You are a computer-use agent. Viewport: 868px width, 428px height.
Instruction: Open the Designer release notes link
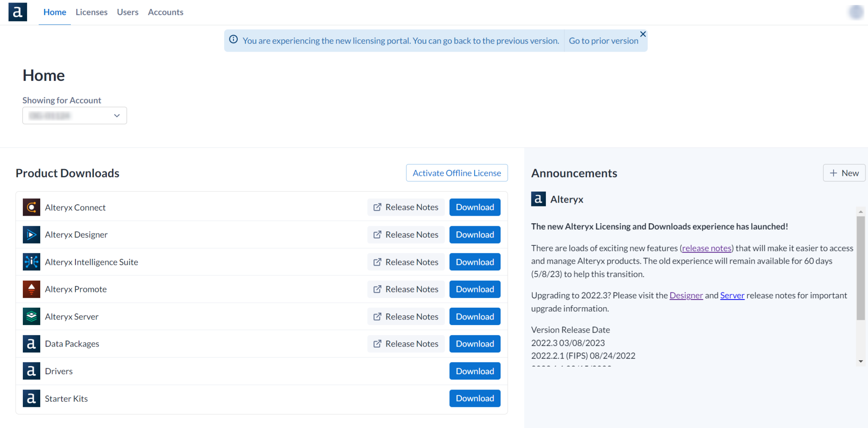click(686, 295)
